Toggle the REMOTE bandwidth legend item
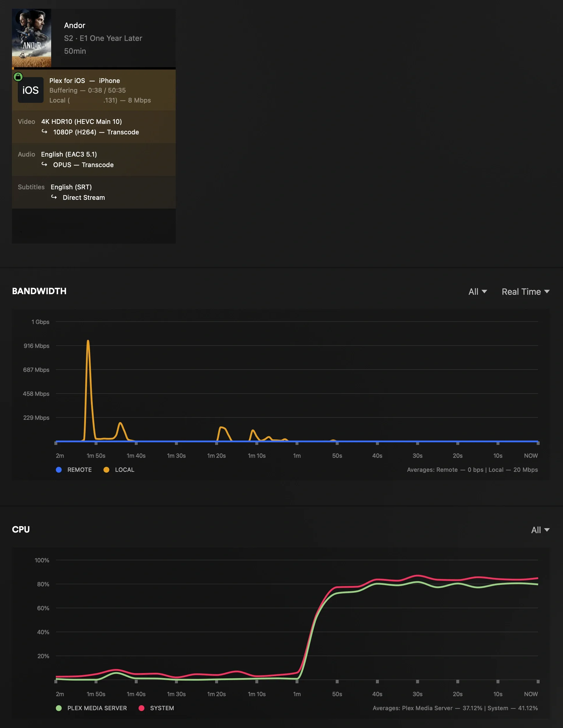 74,470
